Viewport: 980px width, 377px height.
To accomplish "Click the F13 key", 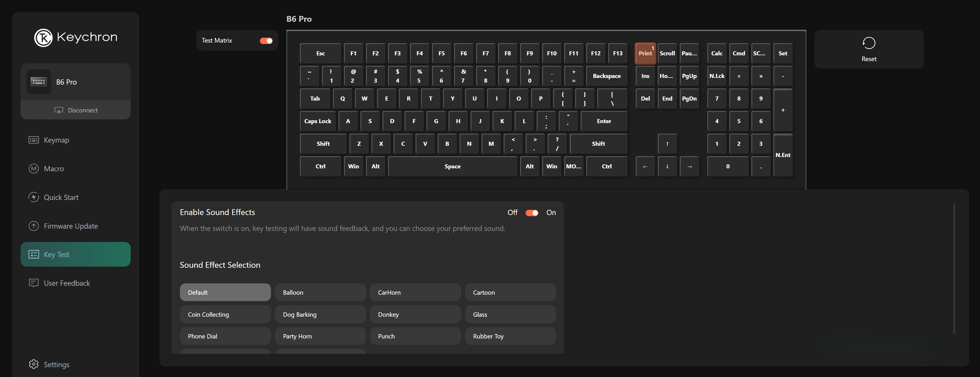I will click(617, 53).
